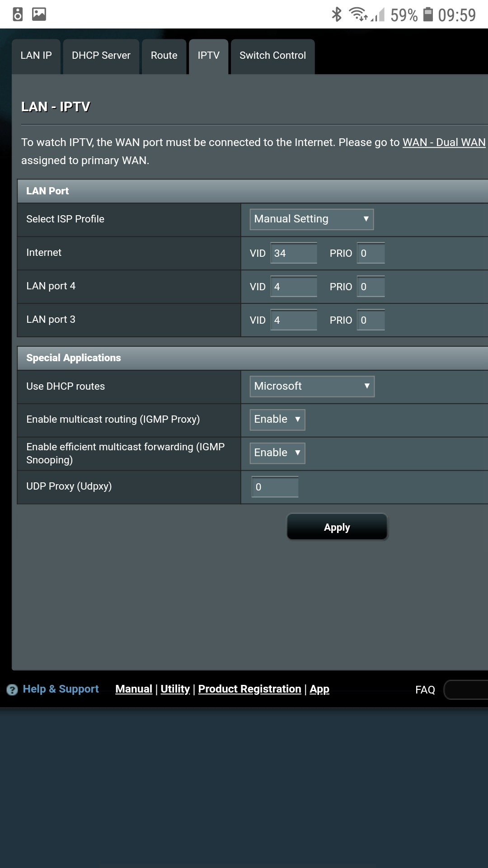Tap the 09:59 clock in status bar
Viewport: 488px width, 868px height.
(457, 15)
